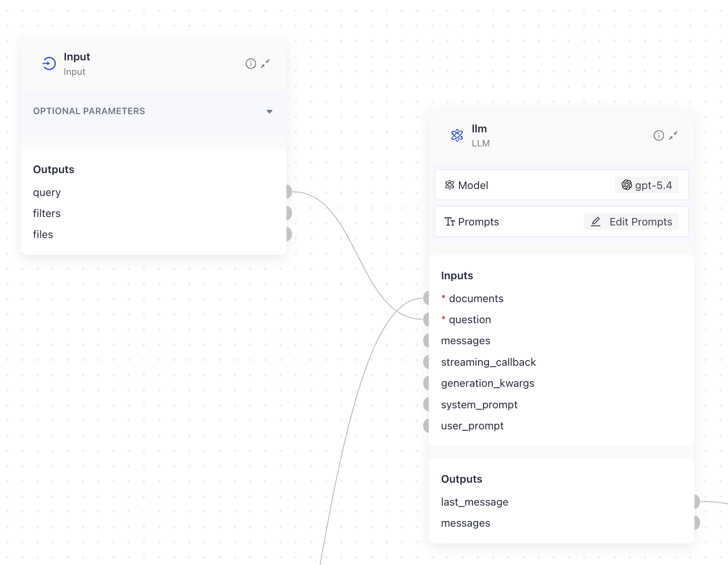Image resolution: width=728 pixels, height=565 pixels.
Task: Click the streaming_callback input port
Action: [x=426, y=362]
